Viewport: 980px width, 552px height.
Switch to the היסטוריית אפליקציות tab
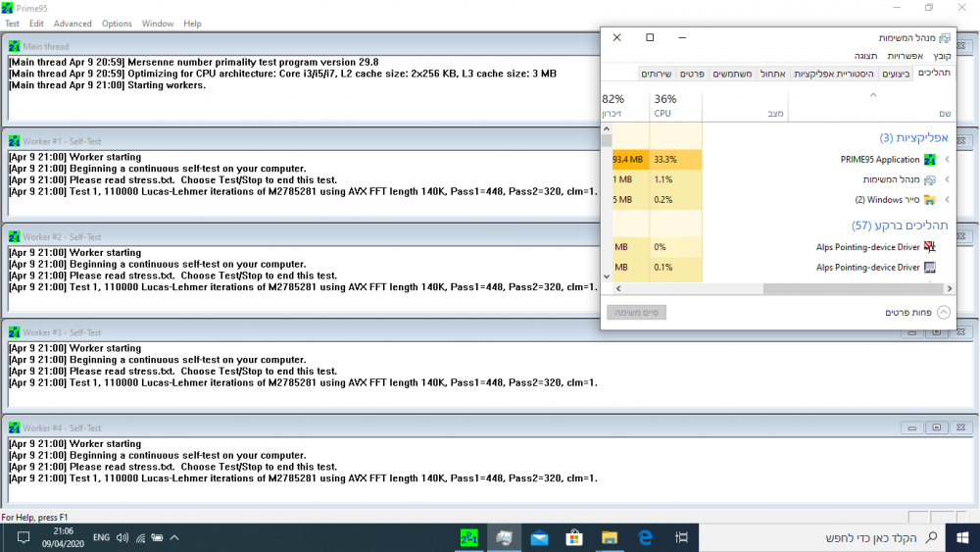click(834, 74)
